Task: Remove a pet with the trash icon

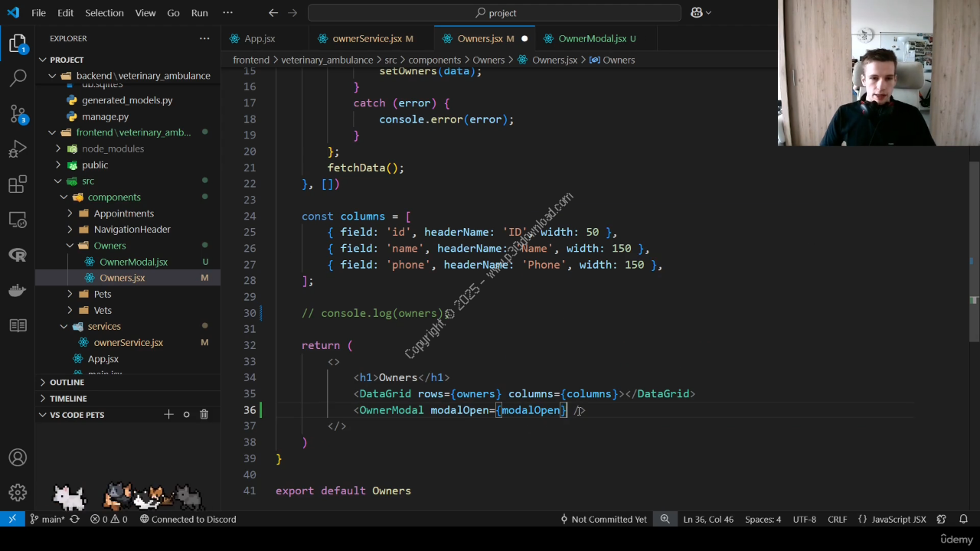Action: (204, 414)
